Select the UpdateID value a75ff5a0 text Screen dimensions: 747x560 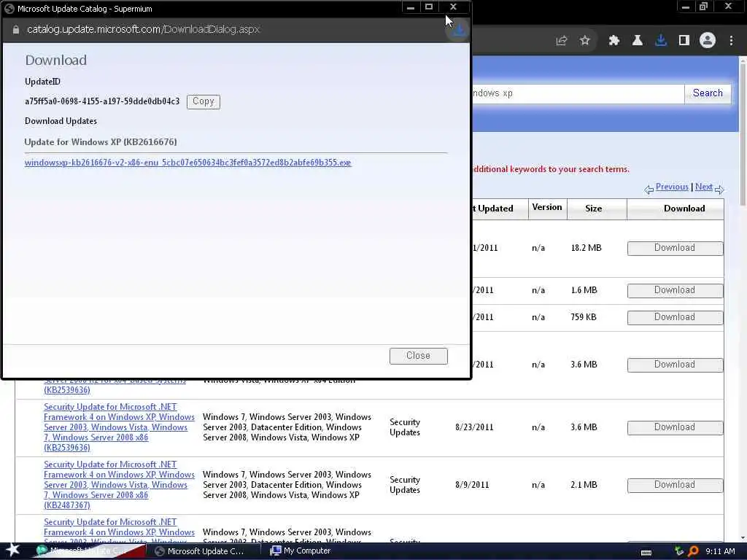point(102,101)
